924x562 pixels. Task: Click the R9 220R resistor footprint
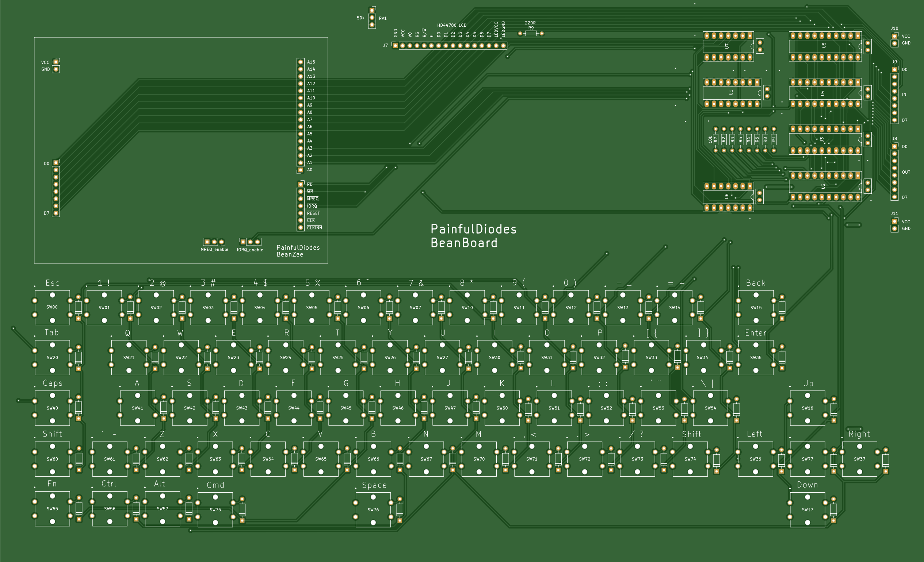[x=531, y=34]
